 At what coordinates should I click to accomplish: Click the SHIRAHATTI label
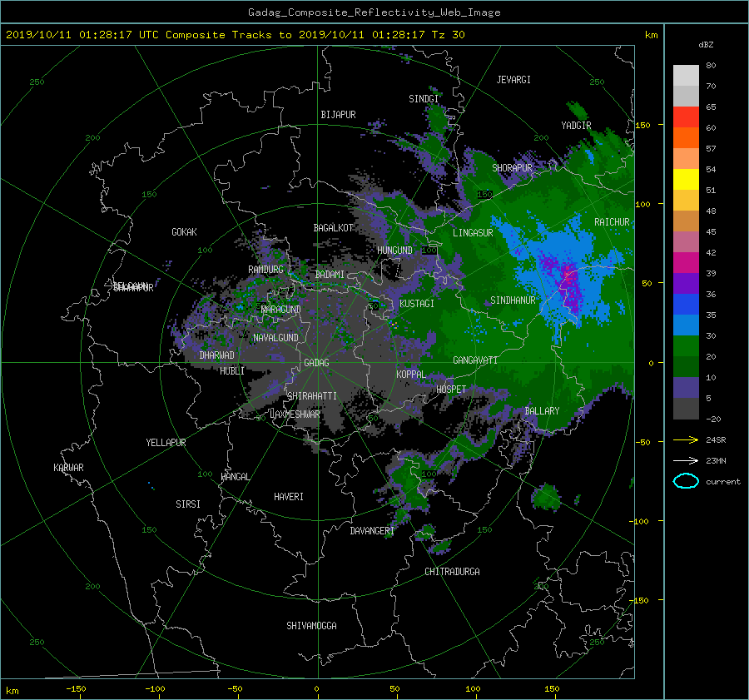[x=312, y=395]
